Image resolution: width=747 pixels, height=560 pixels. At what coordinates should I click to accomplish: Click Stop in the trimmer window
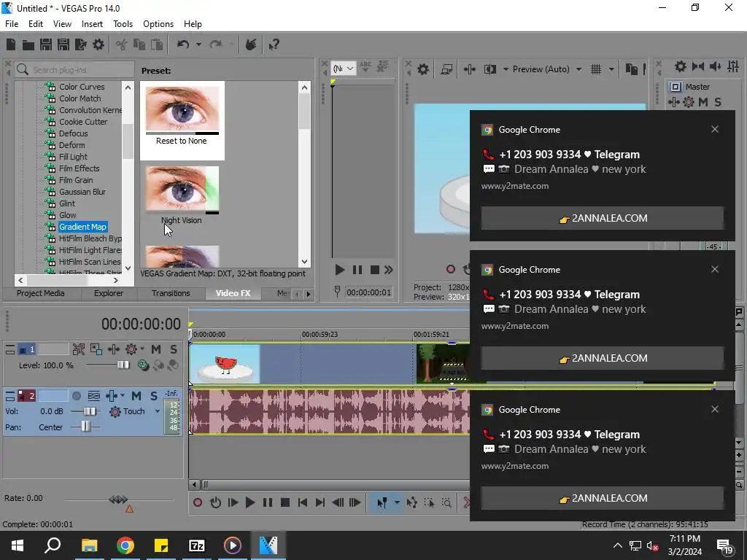[375, 270]
